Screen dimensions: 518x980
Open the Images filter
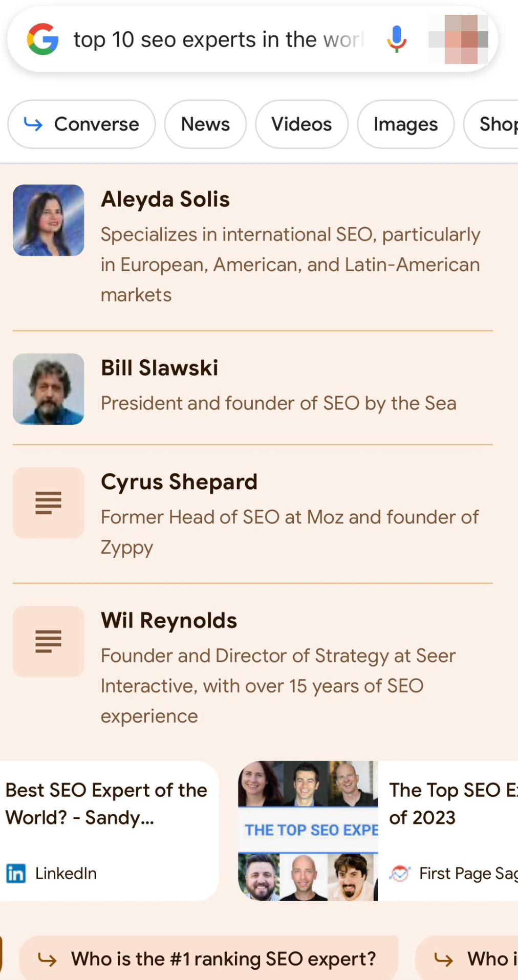pos(405,124)
